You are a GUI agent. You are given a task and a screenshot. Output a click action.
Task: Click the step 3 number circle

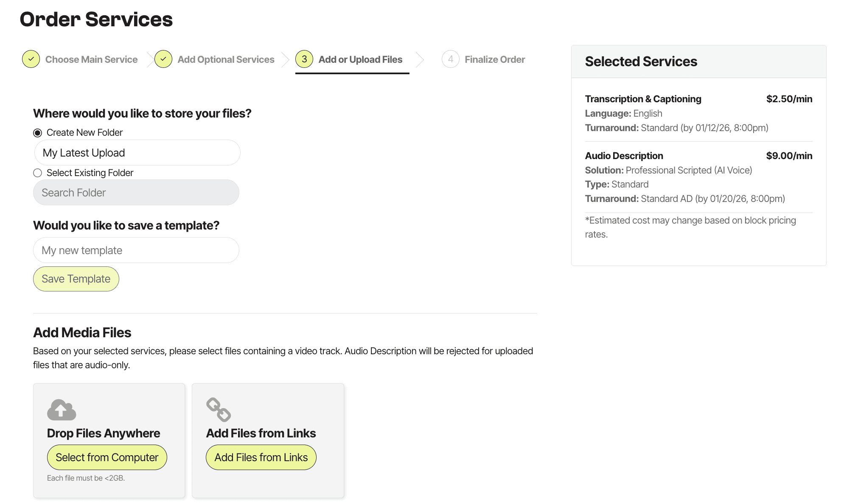304,59
